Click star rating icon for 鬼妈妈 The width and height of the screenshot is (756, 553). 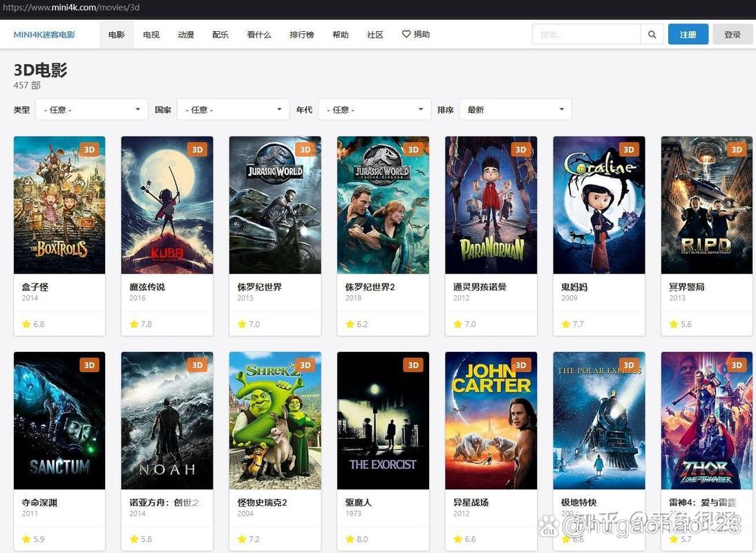(x=566, y=324)
